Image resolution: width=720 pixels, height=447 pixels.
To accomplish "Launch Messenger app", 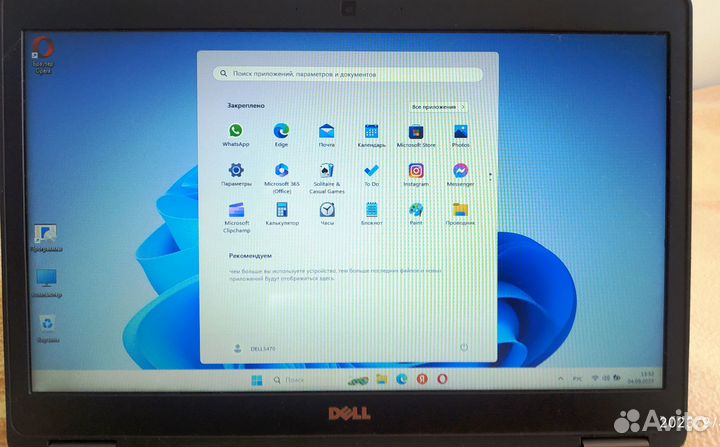I will pos(461,175).
